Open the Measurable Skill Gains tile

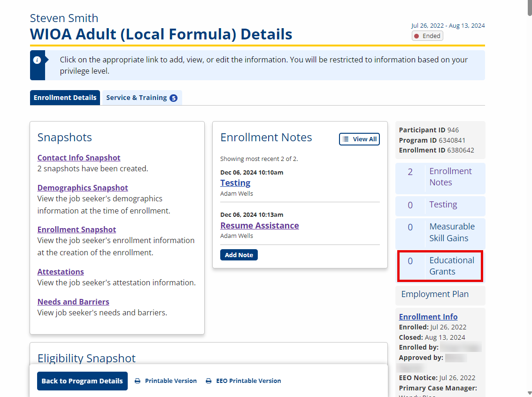click(x=440, y=233)
